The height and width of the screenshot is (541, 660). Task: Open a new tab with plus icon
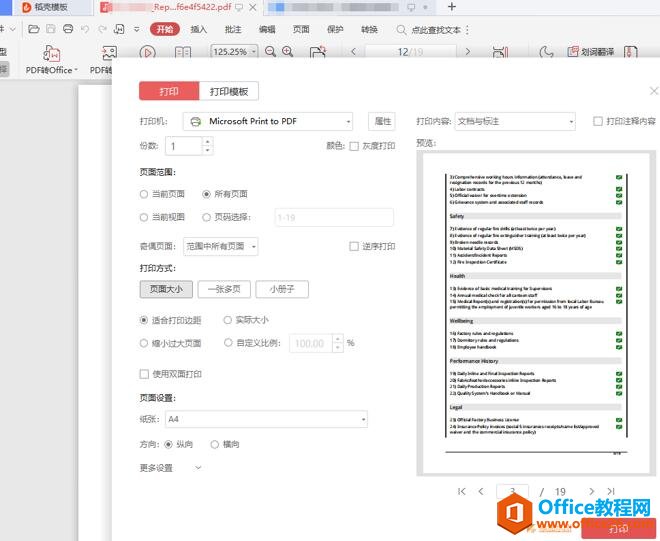click(452, 7)
